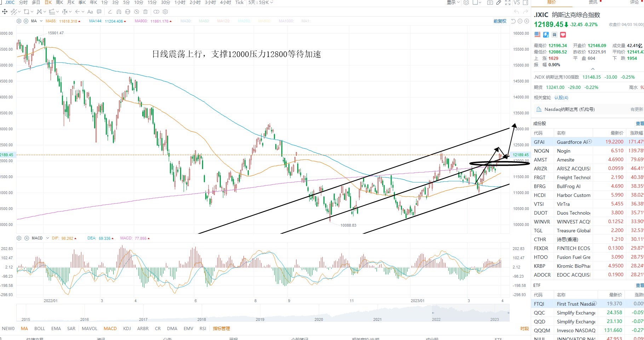Switch to the 周K weekly chart tab
The width and height of the screenshot is (644, 340).
point(59,2)
